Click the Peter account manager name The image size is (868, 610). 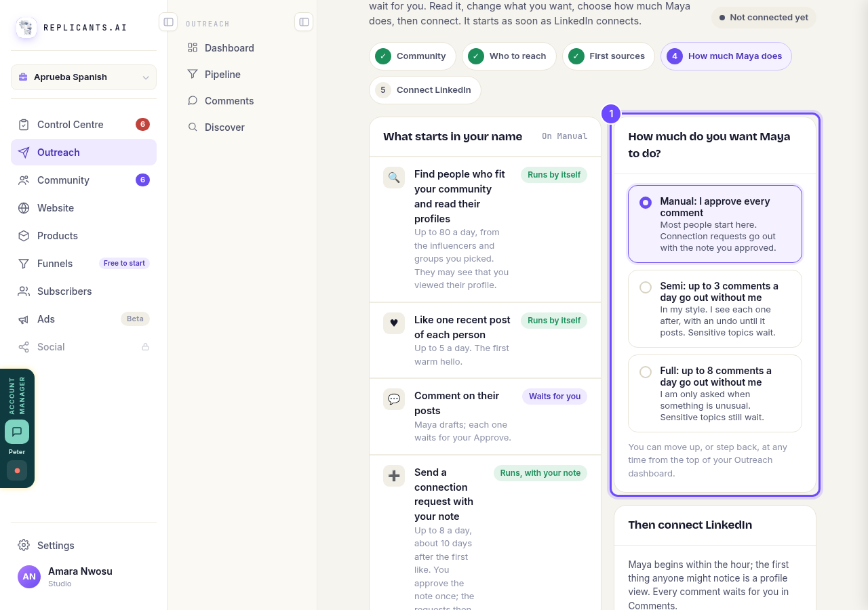(x=17, y=452)
